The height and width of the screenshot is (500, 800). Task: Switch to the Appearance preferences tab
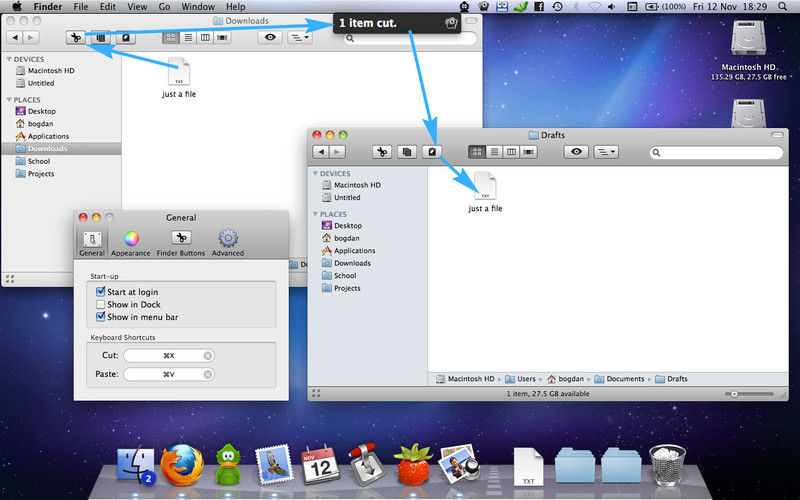pyautogui.click(x=131, y=241)
